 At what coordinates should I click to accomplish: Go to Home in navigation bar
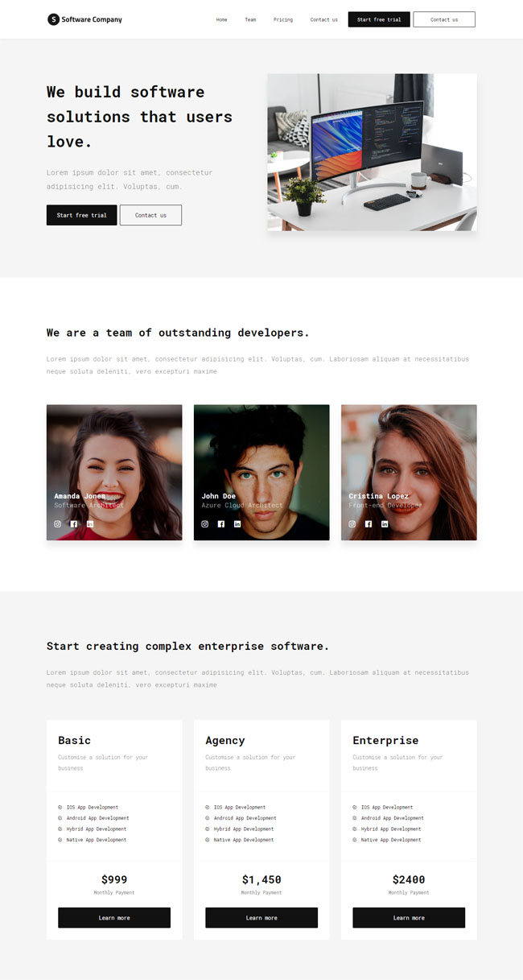[x=222, y=19]
